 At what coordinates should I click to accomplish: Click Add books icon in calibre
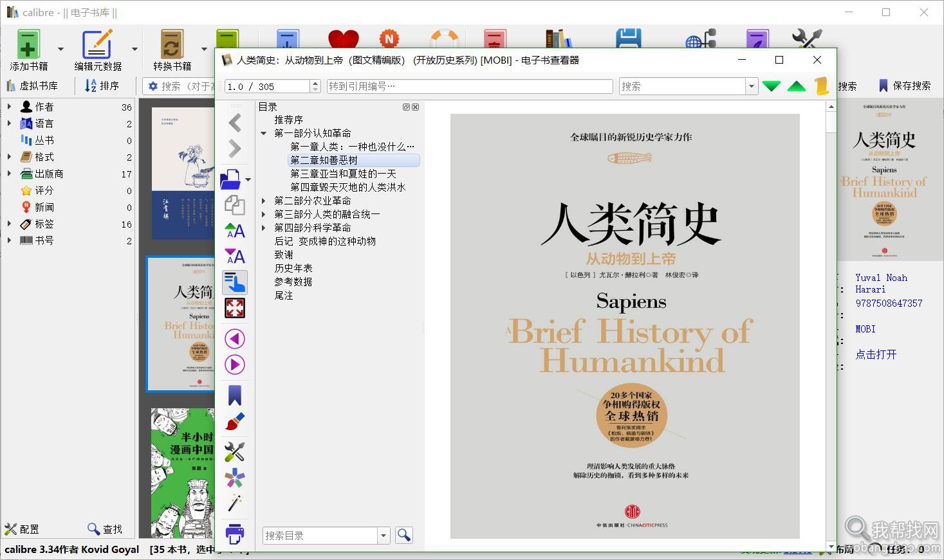pos(28,50)
